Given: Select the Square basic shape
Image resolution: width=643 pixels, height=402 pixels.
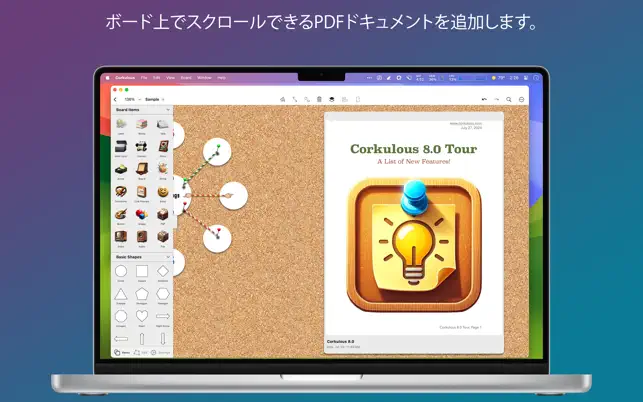Looking at the screenshot, I should (x=142, y=271).
